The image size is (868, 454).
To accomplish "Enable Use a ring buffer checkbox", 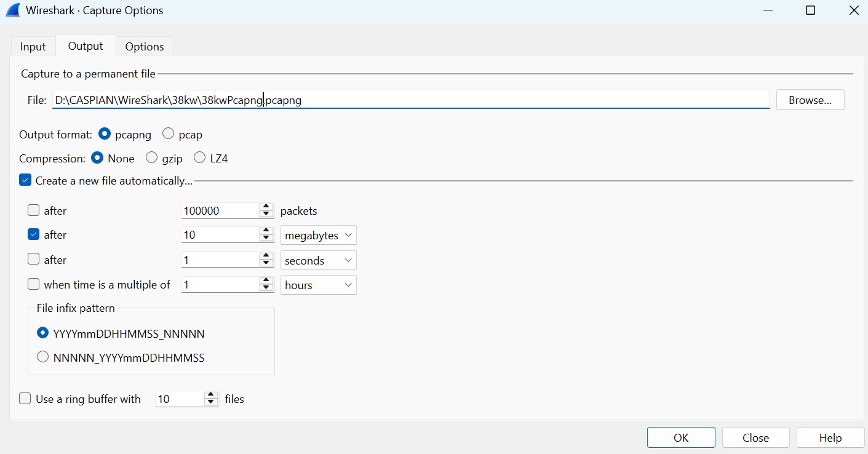I will [x=25, y=399].
